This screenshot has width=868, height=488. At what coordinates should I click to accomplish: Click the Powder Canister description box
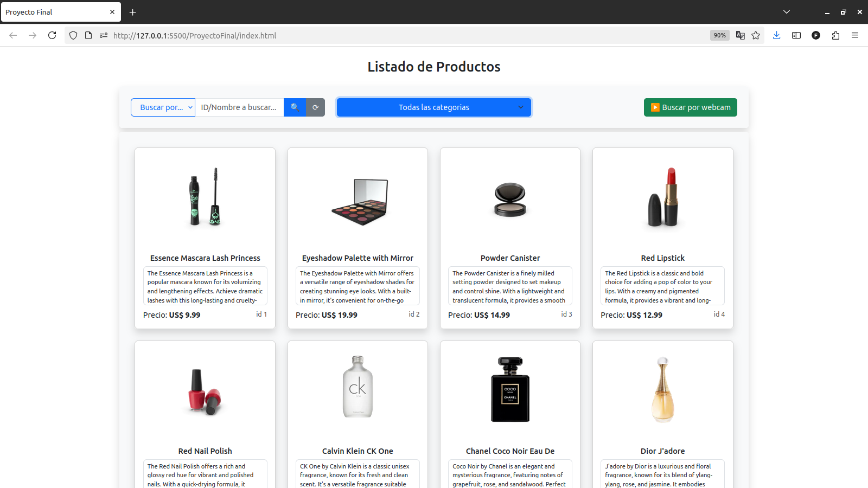tap(510, 286)
